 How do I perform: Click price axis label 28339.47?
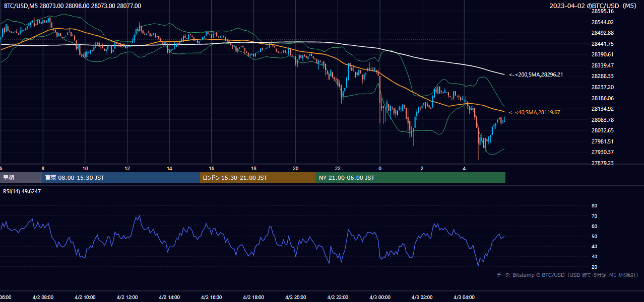[x=602, y=65]
